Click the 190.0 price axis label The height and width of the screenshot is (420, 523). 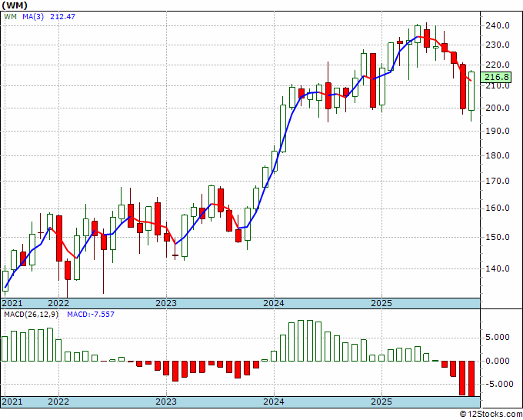(497, 131)
